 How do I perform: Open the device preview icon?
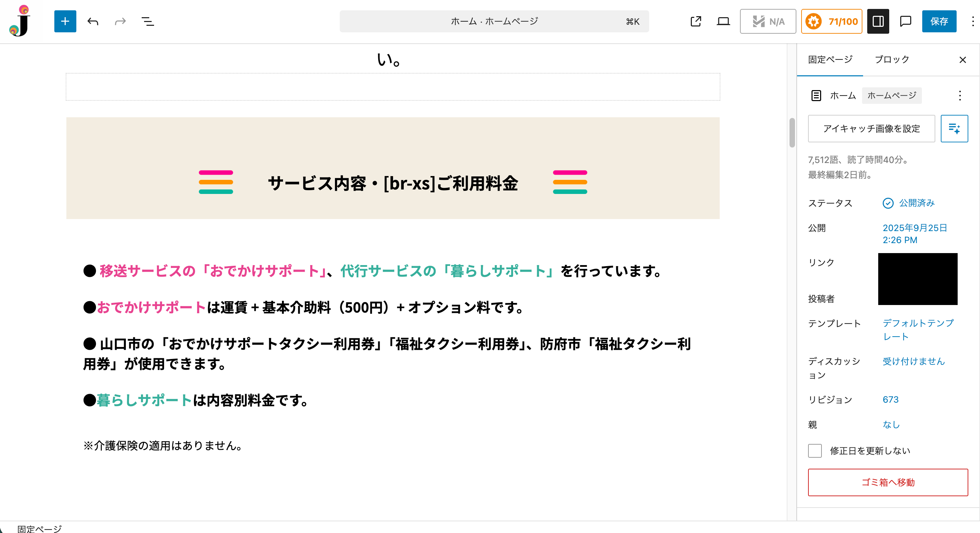723,21
